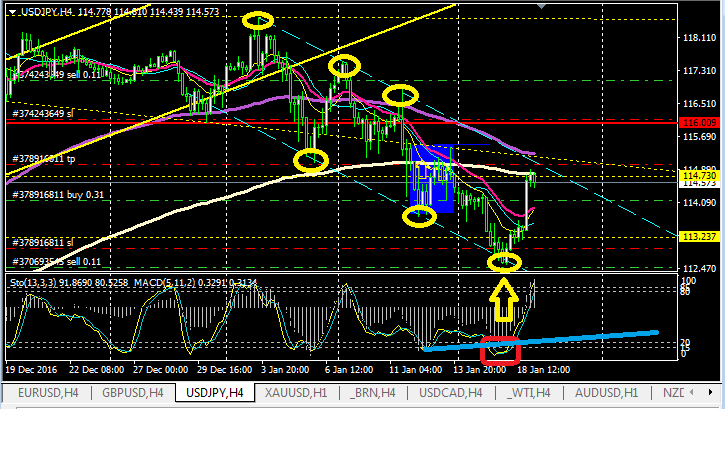Click the 18 Jan 12:00 time axis label
The width and height of the screenshot is (725, 476).
543,370
